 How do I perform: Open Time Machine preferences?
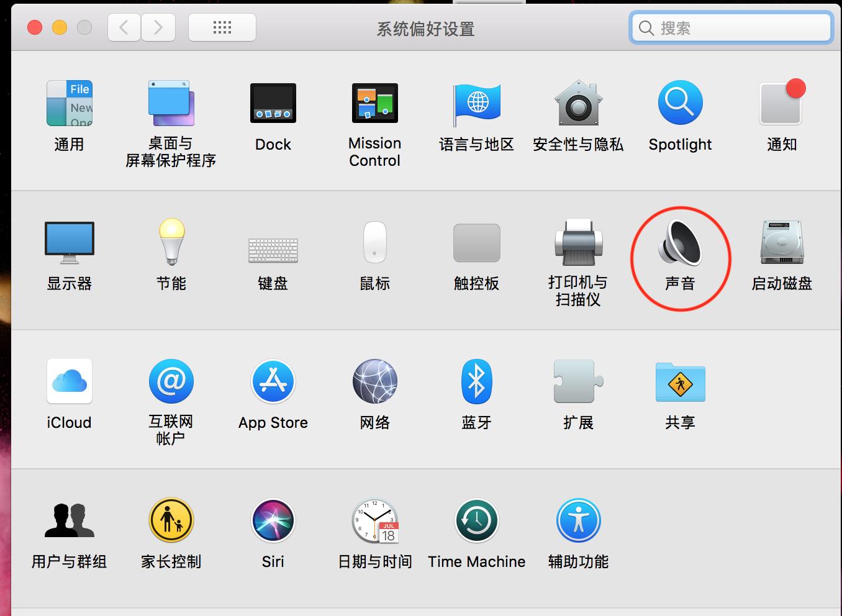coord(476,522)
